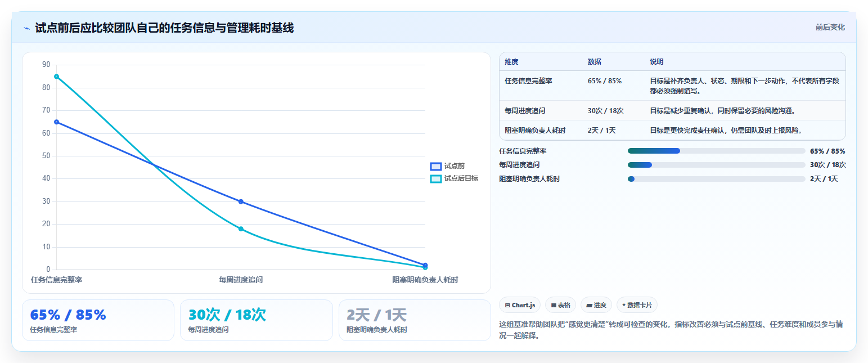The height and width of the screenshot is (363, 868).
Task: Click table cell 65% / 85%
Action: click(x=605, y=81)
